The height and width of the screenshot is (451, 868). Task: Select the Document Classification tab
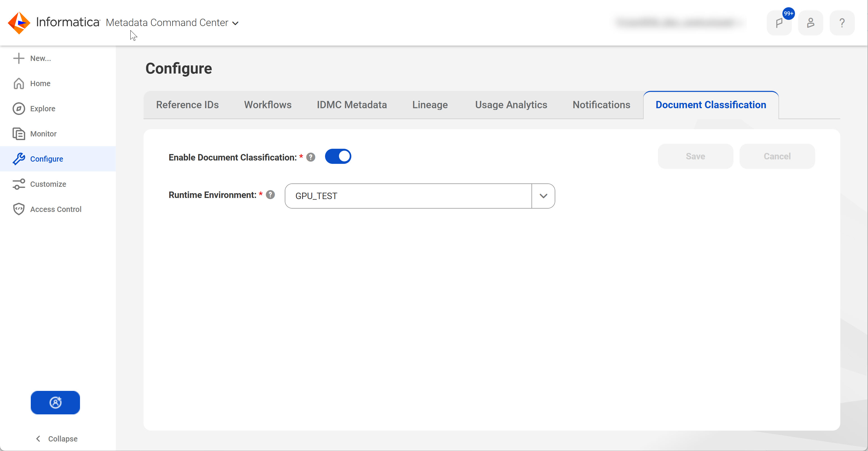pyautogui.click(x=711, y=105)
